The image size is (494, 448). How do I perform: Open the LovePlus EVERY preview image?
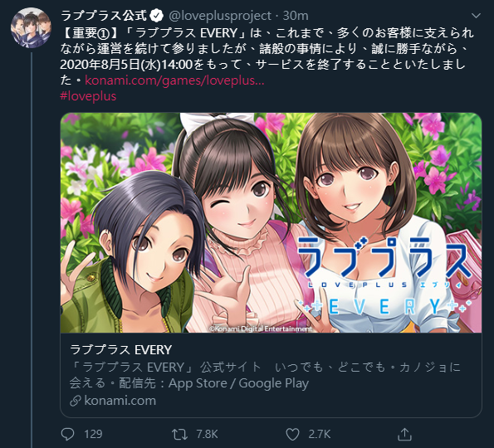(x=271, y=222)
